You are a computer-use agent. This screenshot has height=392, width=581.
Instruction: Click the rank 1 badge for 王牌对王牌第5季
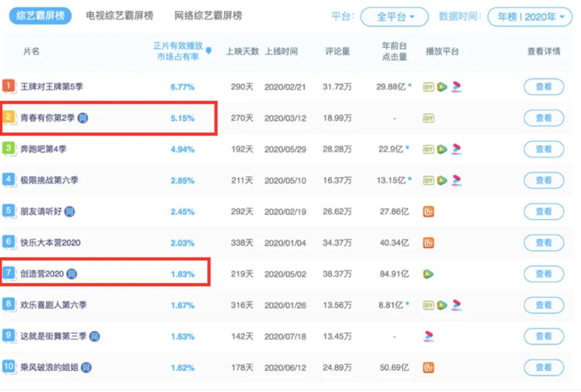9,86
